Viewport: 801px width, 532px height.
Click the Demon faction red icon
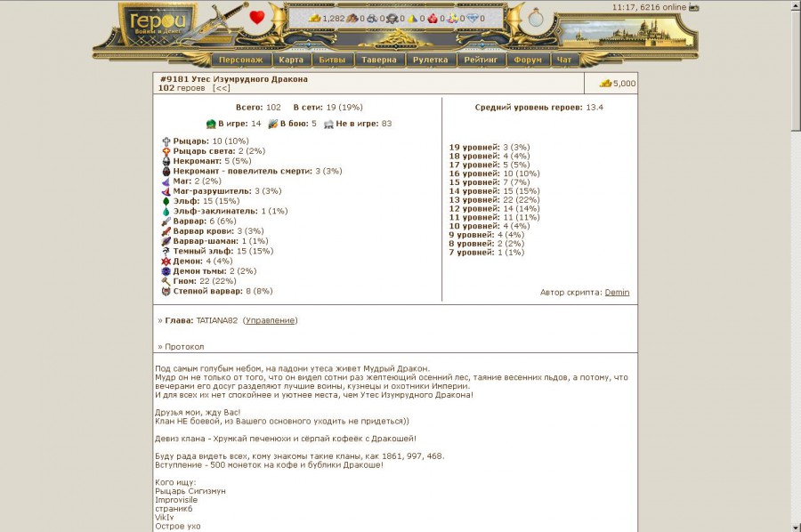[166, 262]
